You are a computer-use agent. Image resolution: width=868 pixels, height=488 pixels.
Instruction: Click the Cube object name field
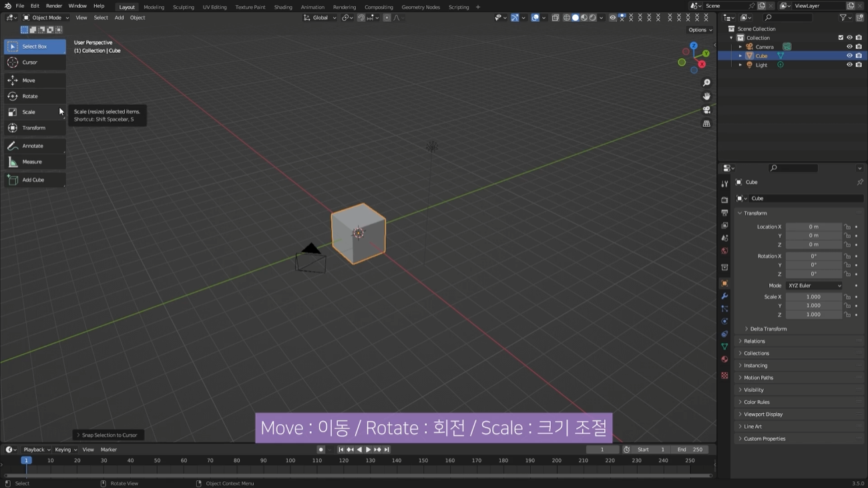pyautogui.click(x=805, y=198)
